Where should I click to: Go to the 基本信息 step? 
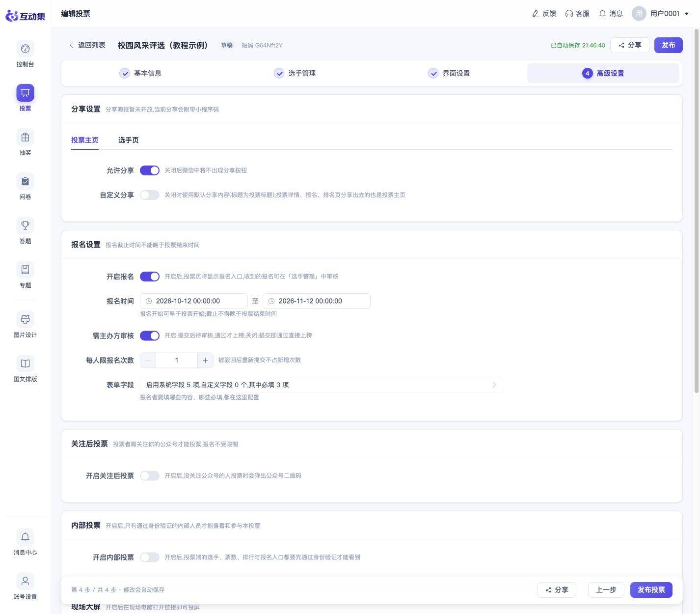tap(141, 73)
